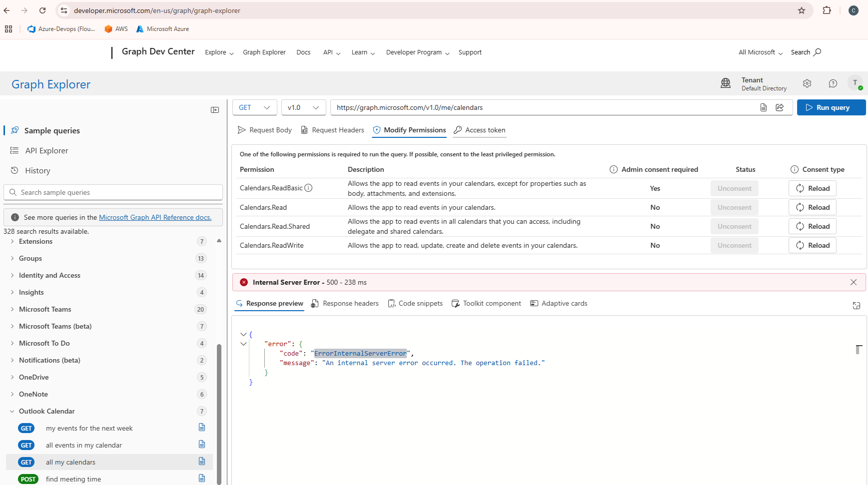Reload the browser page
This screenshot has height=485, width=868.
[42, 10]
